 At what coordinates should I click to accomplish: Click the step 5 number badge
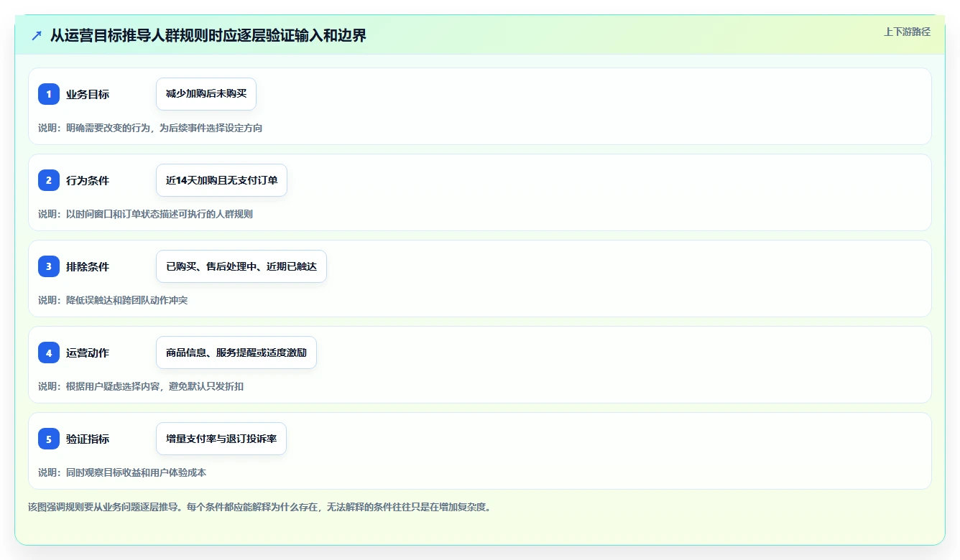49,439
